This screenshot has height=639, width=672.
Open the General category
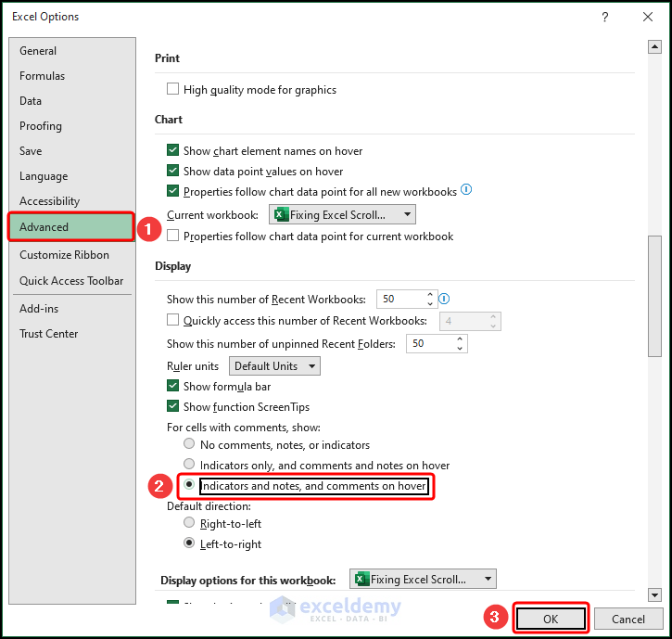pos(72,51)
